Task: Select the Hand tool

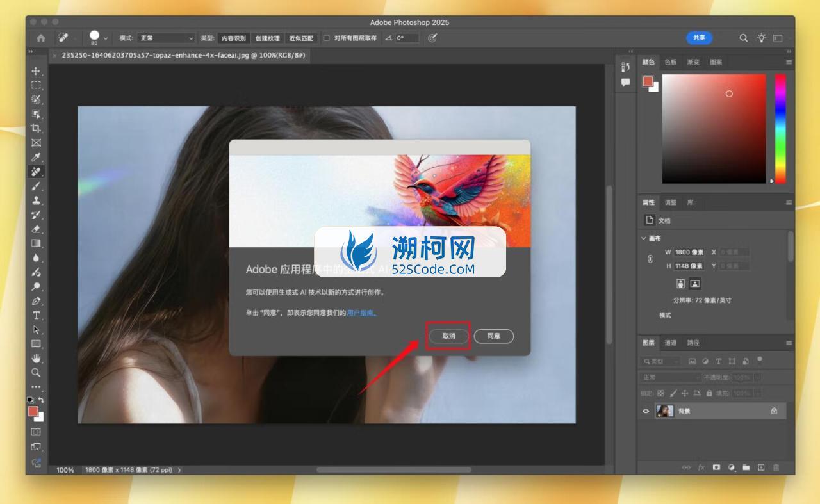Action: (36, 358)
